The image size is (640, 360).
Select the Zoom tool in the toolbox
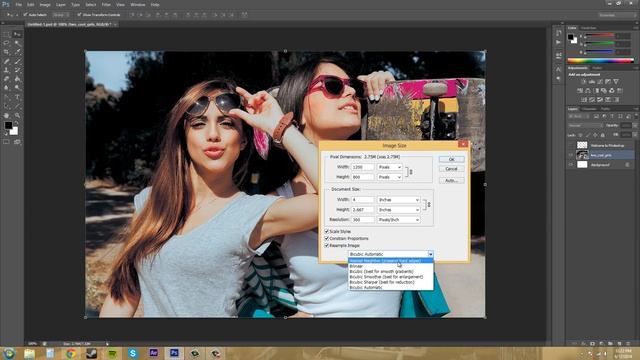pos(18,115)
